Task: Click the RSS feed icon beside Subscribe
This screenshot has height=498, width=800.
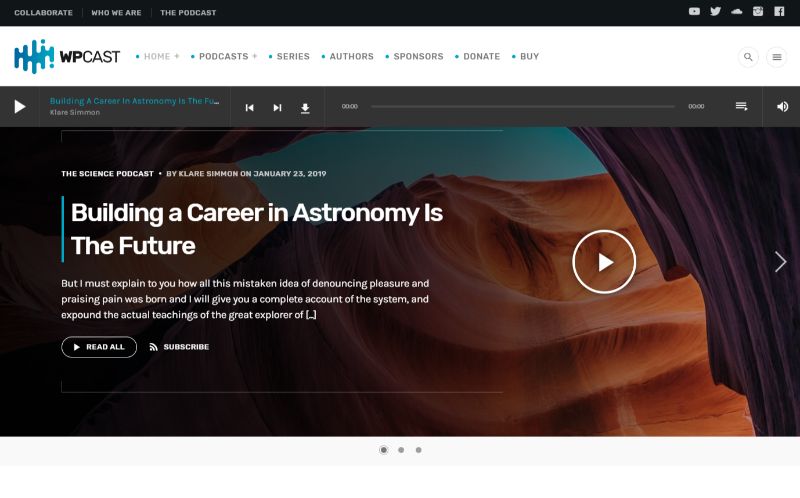Action: [153, 347]
